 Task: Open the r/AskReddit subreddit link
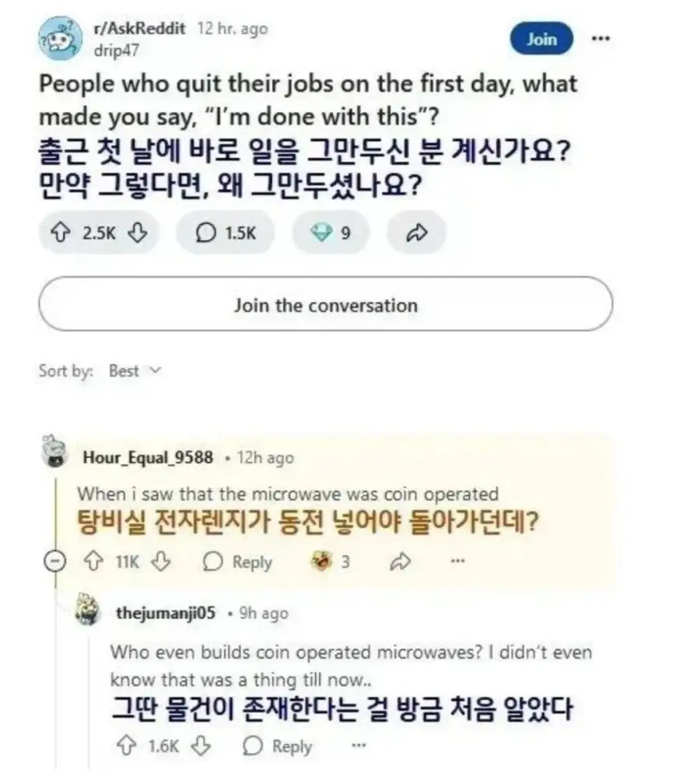140,28
